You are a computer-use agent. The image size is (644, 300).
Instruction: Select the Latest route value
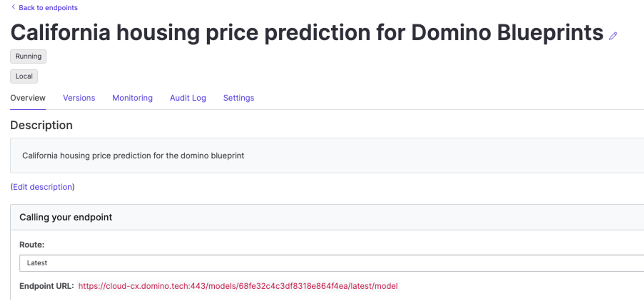click(37, 263)
